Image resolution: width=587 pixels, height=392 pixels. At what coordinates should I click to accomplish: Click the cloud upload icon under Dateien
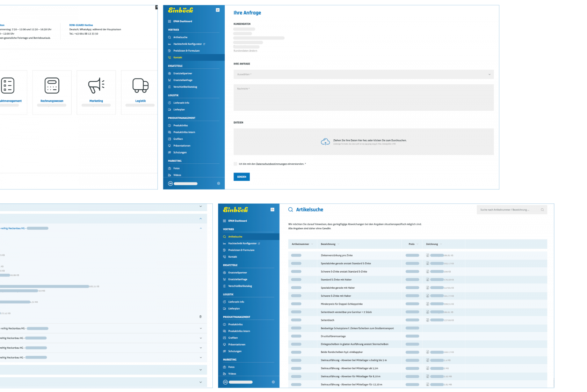[x=325, y=142]
